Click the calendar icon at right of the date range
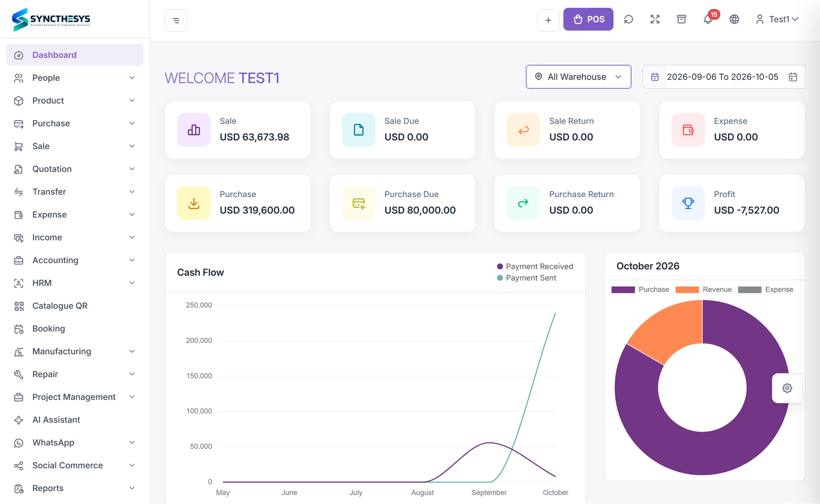This screenshot has width=820, height=504. (x=793, y=77)
